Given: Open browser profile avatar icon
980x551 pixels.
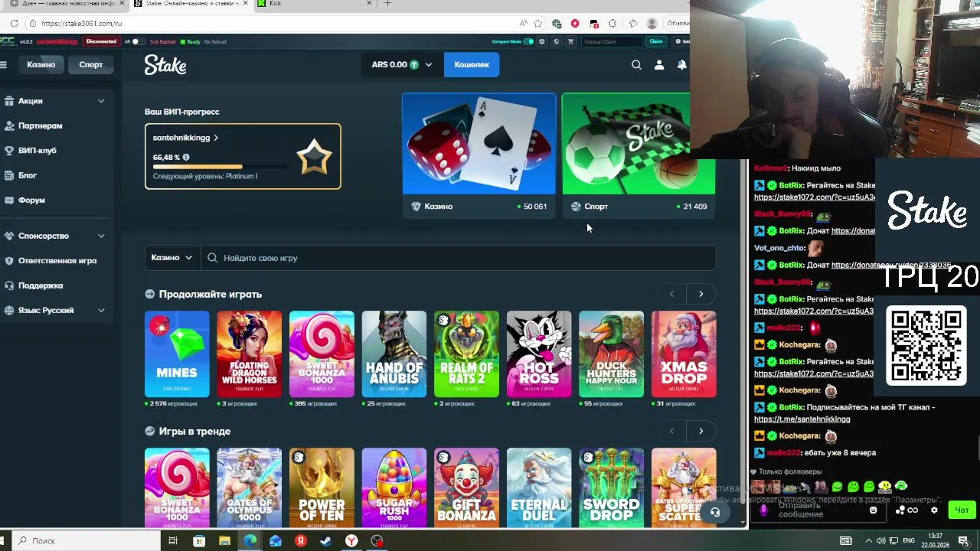Looking at the screenshot, I should tap(652, 23).
